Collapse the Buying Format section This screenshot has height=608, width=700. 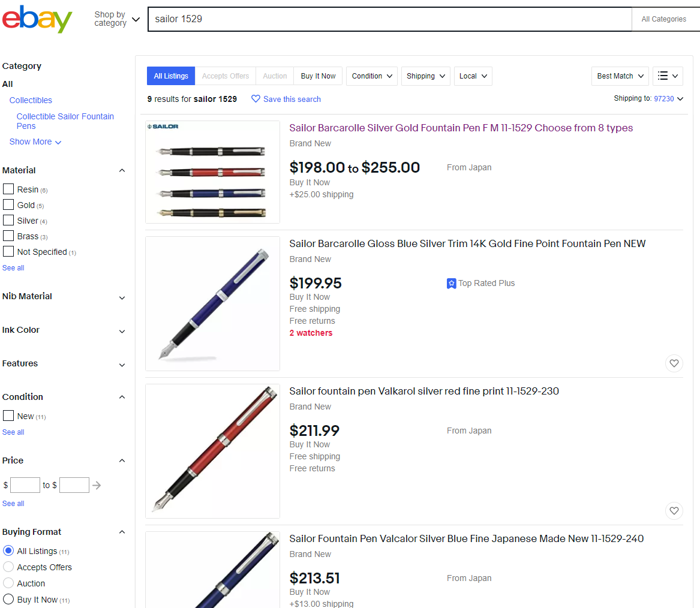click(122, 532)
